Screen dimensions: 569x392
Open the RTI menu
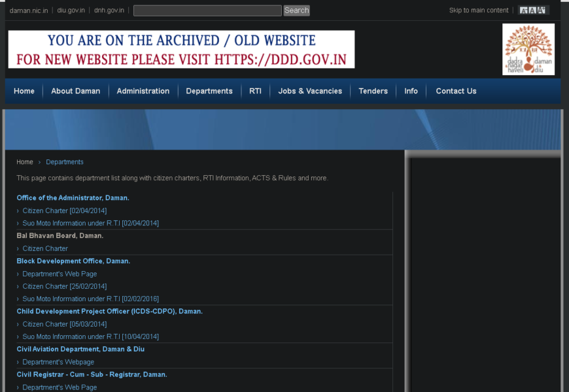point(255,91)
